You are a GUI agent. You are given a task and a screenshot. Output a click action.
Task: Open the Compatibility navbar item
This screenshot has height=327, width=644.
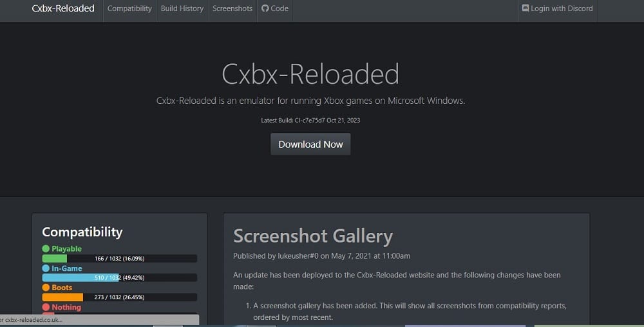click(129, 8)
